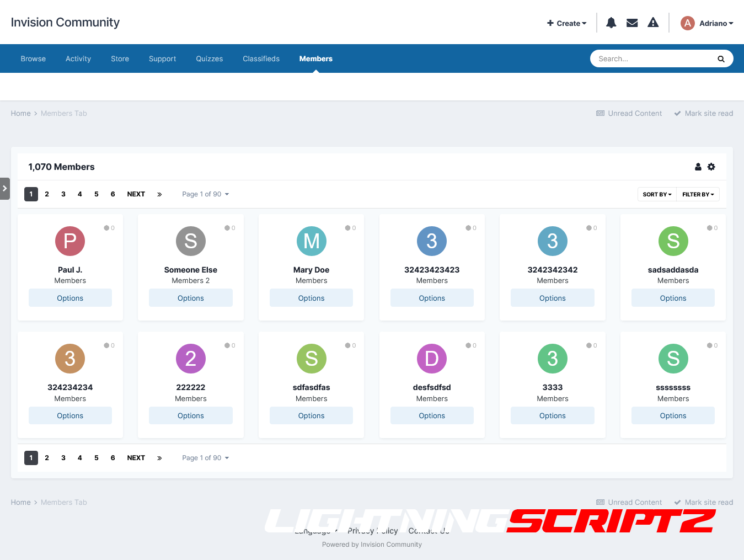Click Options button for Paul J.

pos(70,298)
